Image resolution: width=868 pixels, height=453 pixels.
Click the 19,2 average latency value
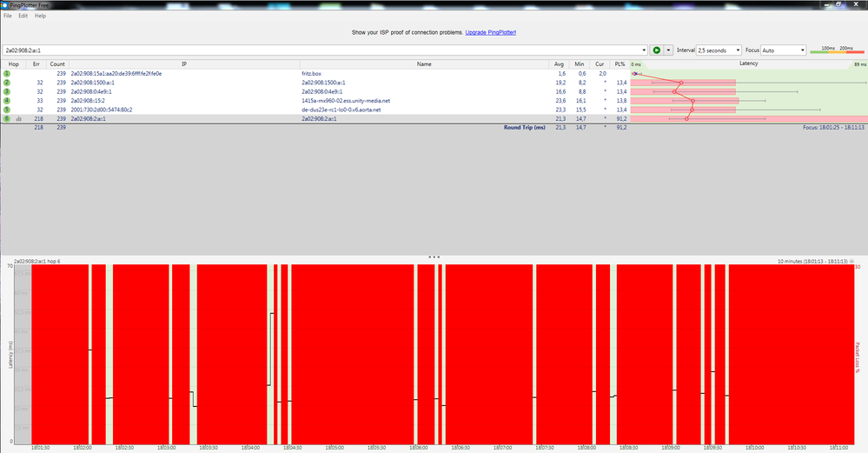click(560, 83)
